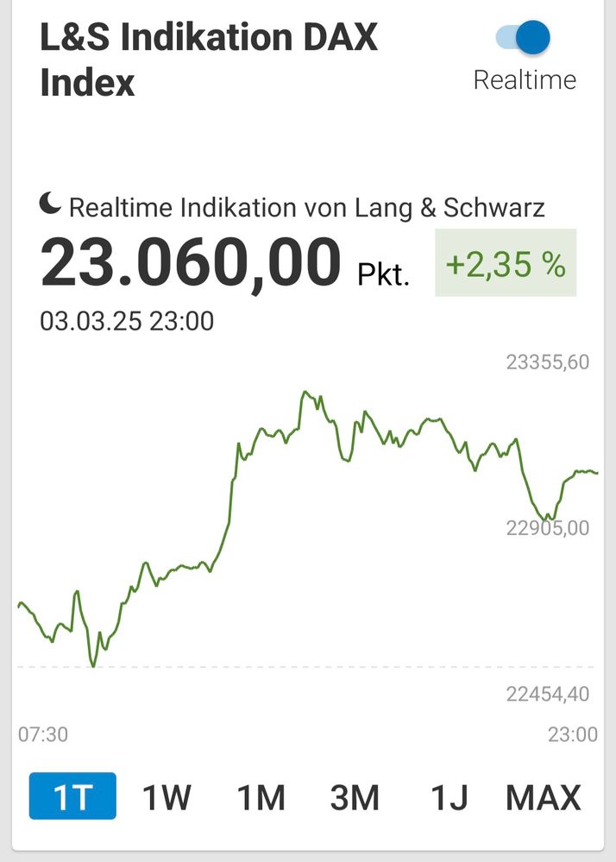
Task: Click the chart's highest peak point
Action: (x=305, y=392)
